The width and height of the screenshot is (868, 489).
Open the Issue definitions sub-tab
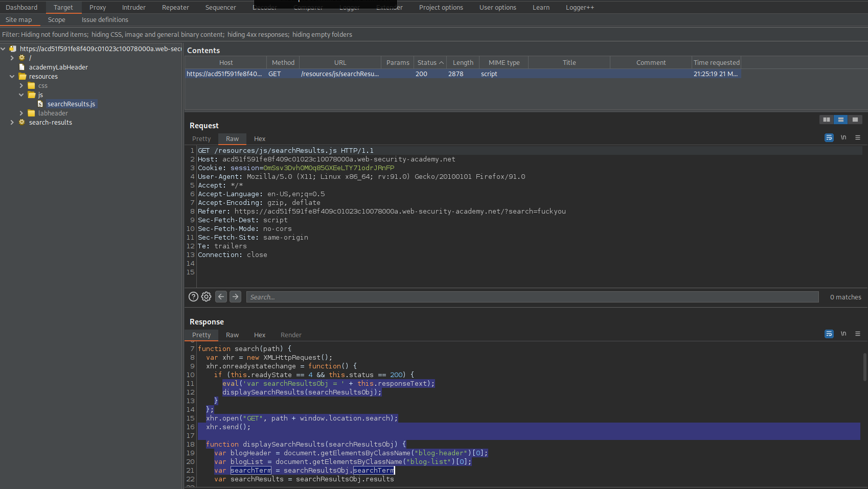tap(105, 20)
